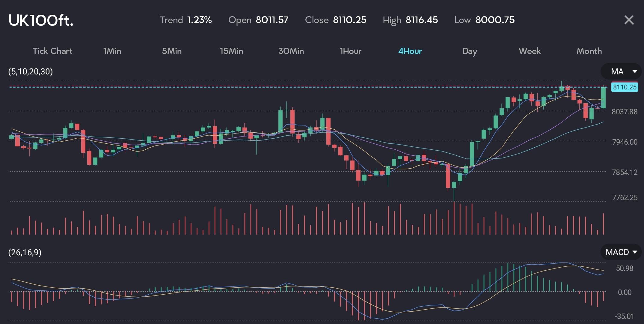644x324 pixels.
Task: Click the 0.00 MACD axis label
Action: pos(625,292)
